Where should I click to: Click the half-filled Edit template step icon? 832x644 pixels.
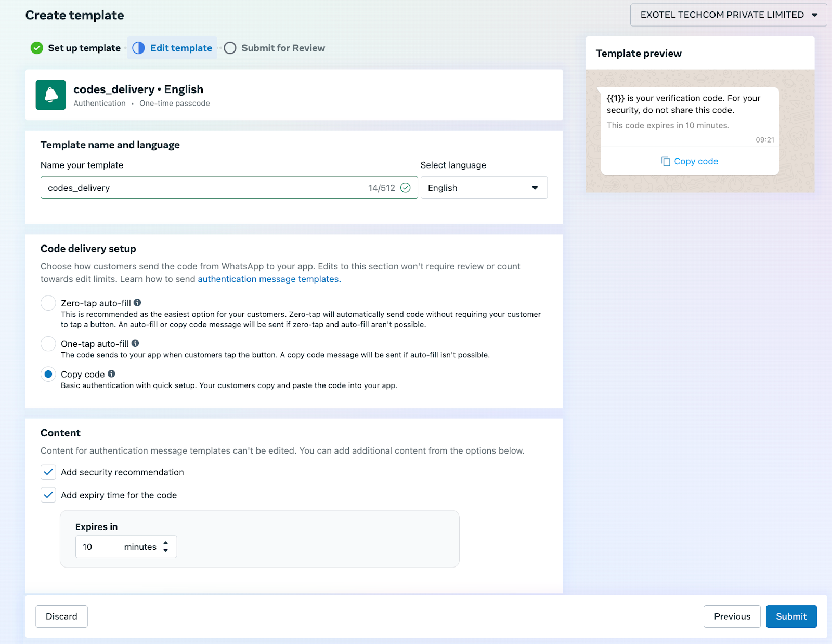tap(138, 48)
